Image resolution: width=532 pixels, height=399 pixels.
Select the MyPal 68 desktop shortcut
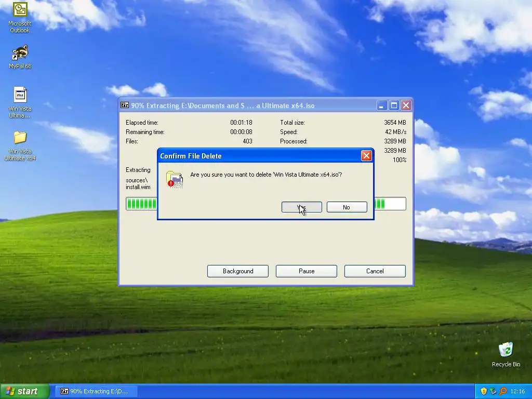tap(20, 57)
